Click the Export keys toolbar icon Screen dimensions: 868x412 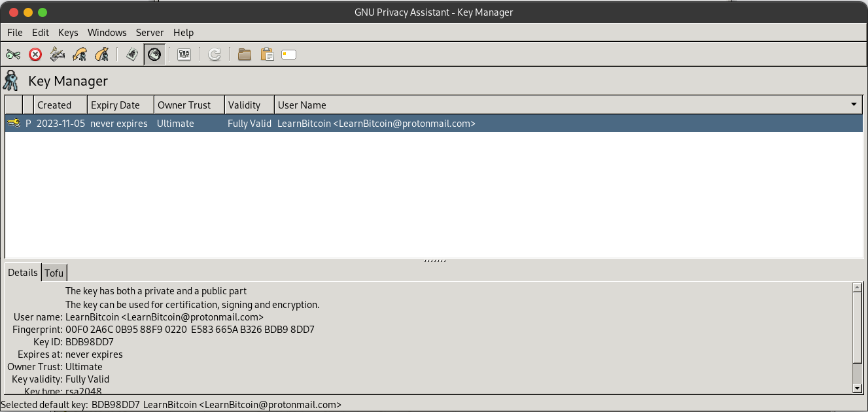(x=101, y=55)
